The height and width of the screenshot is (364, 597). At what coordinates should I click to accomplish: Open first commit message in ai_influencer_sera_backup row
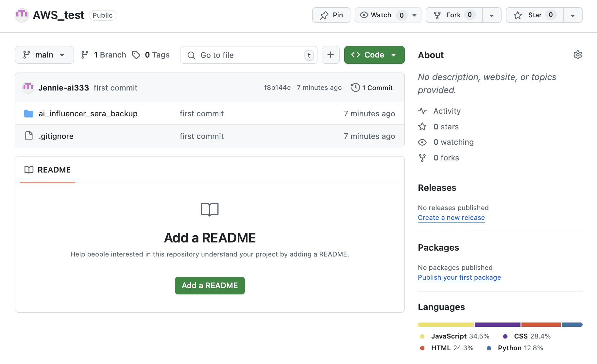pyautogui.click(x=202, y=113)
